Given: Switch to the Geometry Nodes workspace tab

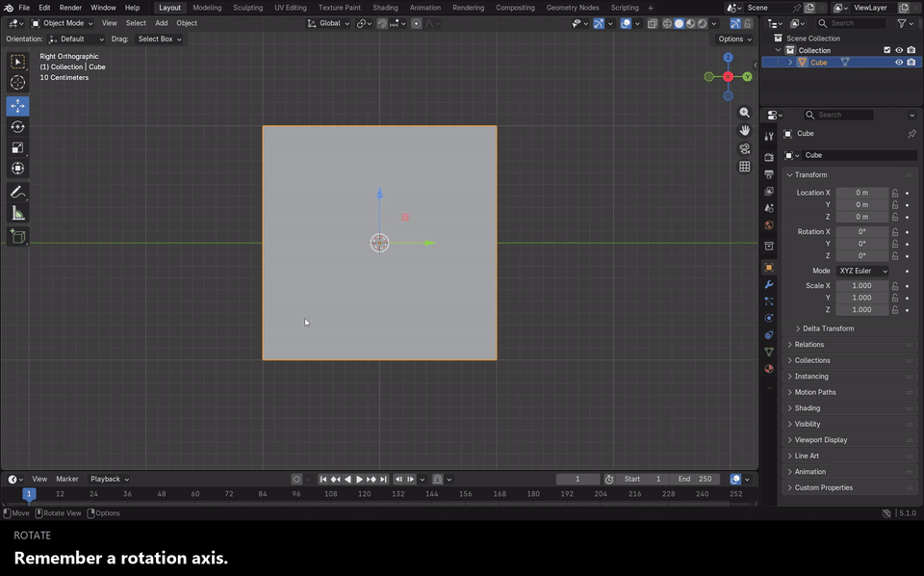Looking at the screenshot, I should pos(572,8).
